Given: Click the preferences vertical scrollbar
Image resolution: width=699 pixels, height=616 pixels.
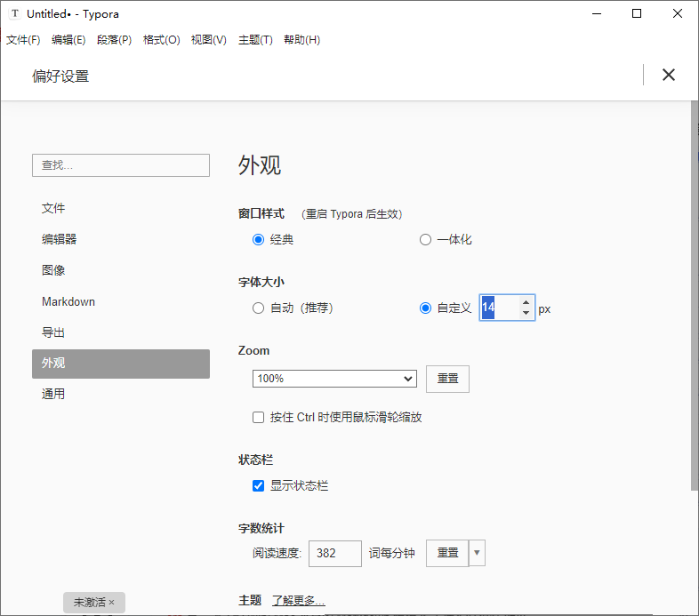Looking at the screenshot, I should pos(695,294).
